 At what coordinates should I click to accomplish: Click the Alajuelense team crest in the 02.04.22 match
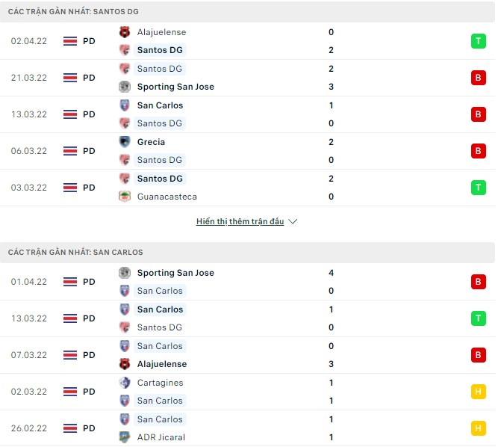(x=125, y=32)
